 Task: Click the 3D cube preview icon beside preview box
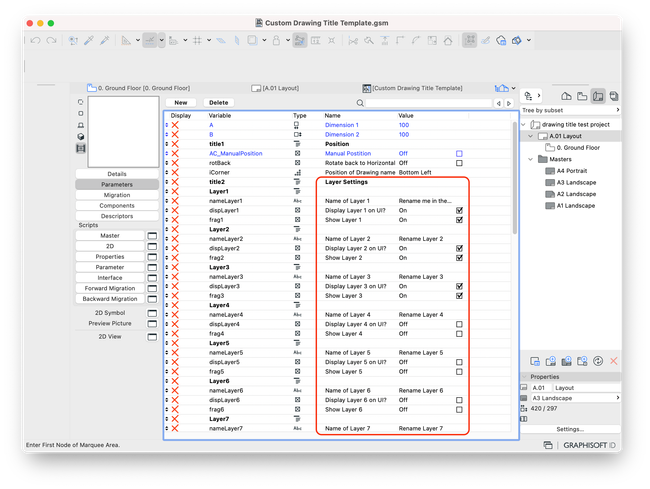coord(81,136)
